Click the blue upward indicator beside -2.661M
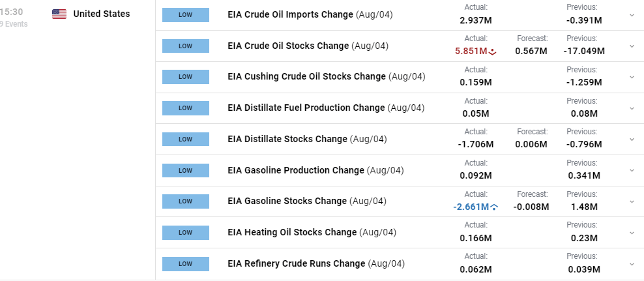This screenshot has height=281, width=644. 494,207
